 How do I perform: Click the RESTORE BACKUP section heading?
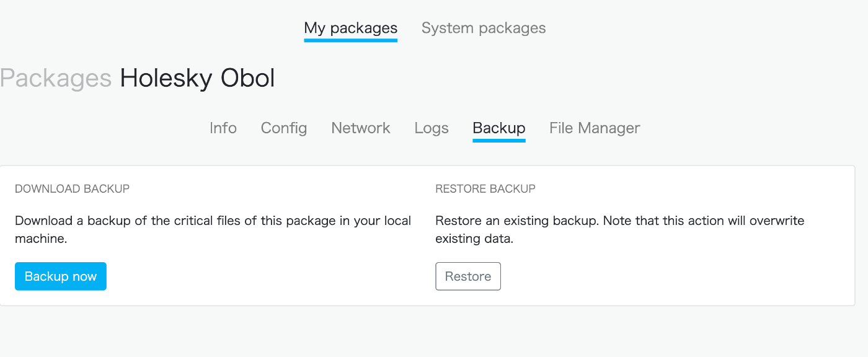tap(485, 188)
